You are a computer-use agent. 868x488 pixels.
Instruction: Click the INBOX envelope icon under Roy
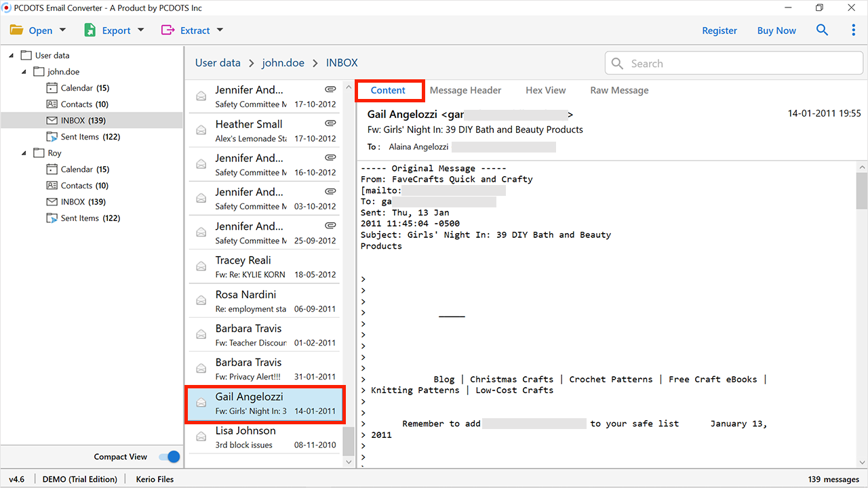point(52,202)
